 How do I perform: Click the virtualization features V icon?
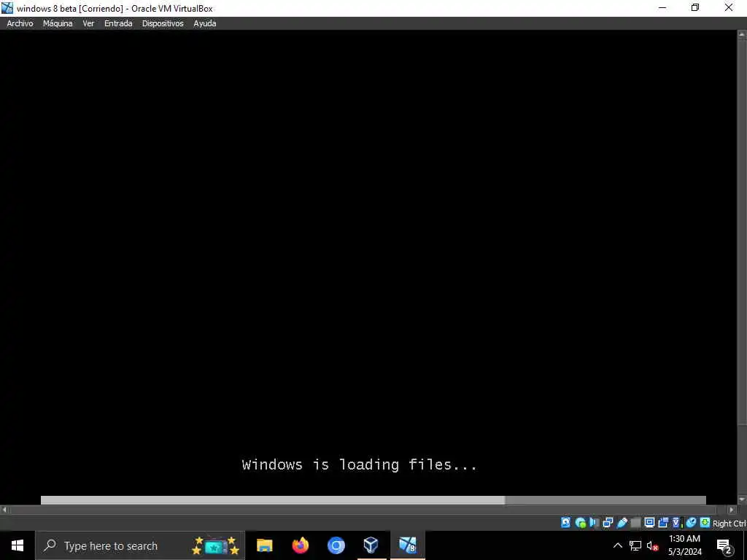point(676,523)
